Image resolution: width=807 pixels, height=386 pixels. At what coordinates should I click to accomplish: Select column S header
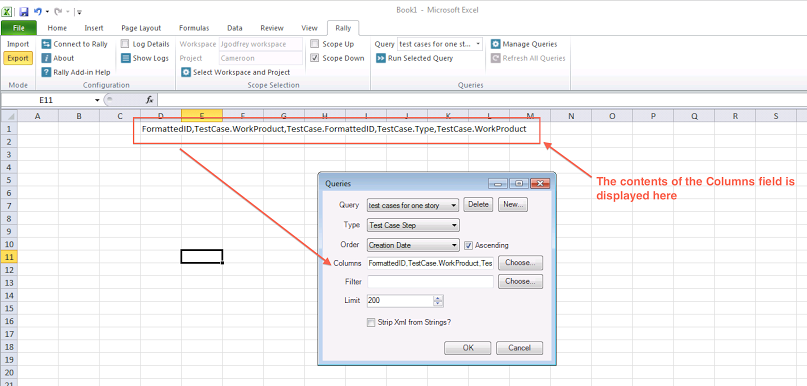(776, 116)
